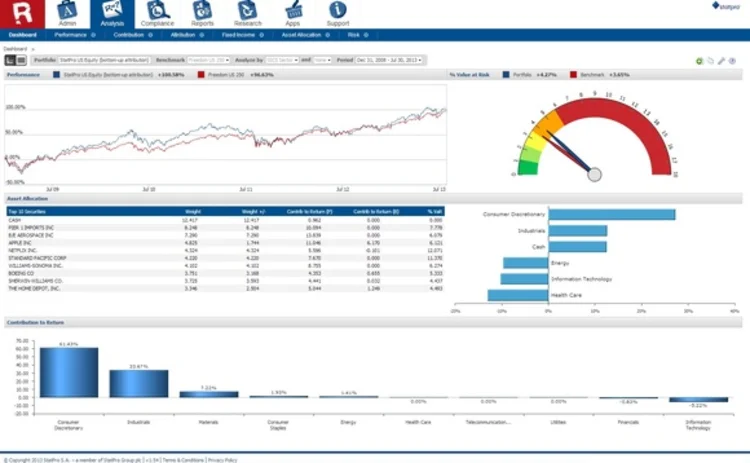Select the NETFLIX INC. row
Screen dimensions: 750x463
(225, 250)
